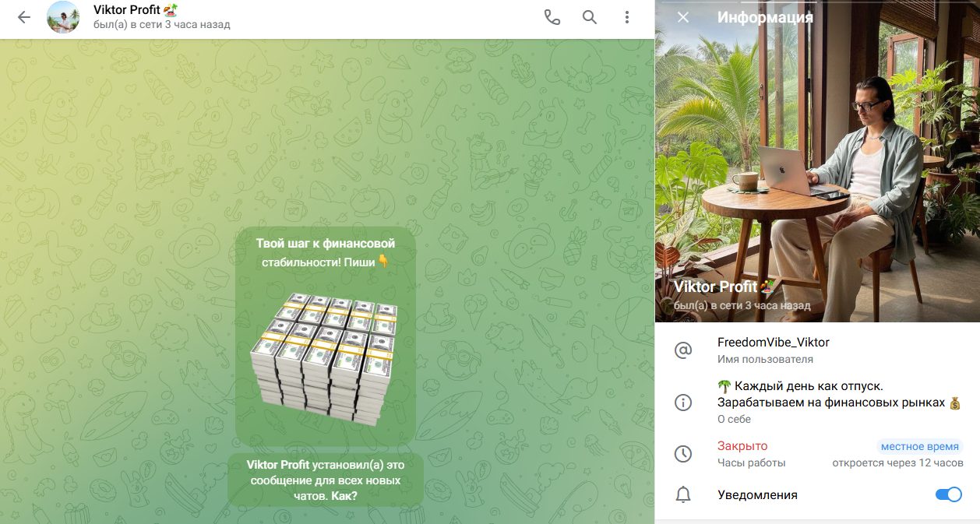Screen dimensions: 980x524
Task: Open the three-dot more options menu
Action: click(627, 17)
